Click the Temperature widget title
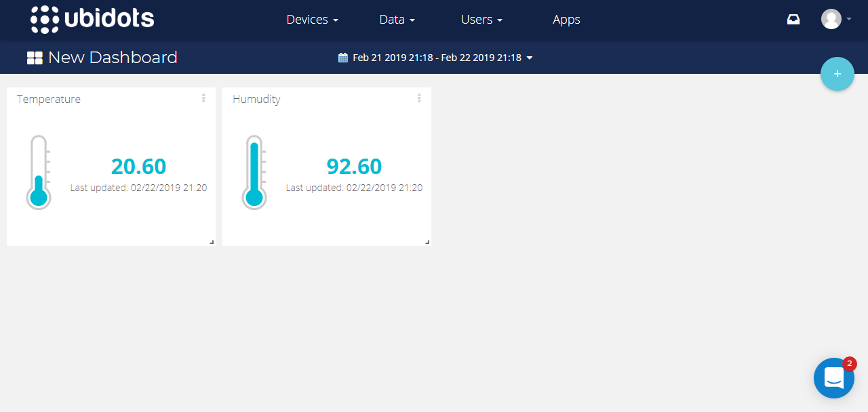Screen dimensions: 868x412 click(49, 99)
